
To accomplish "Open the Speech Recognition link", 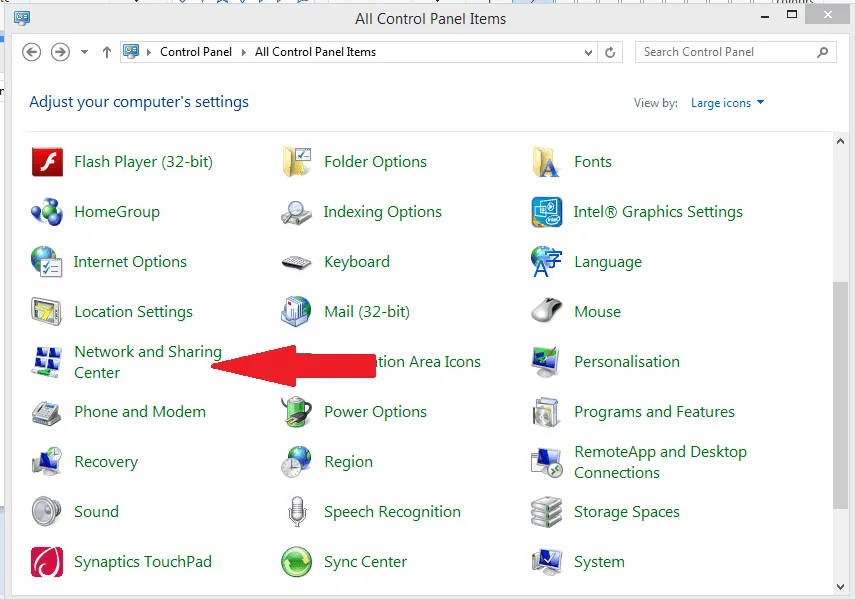I will pos(392,512).
